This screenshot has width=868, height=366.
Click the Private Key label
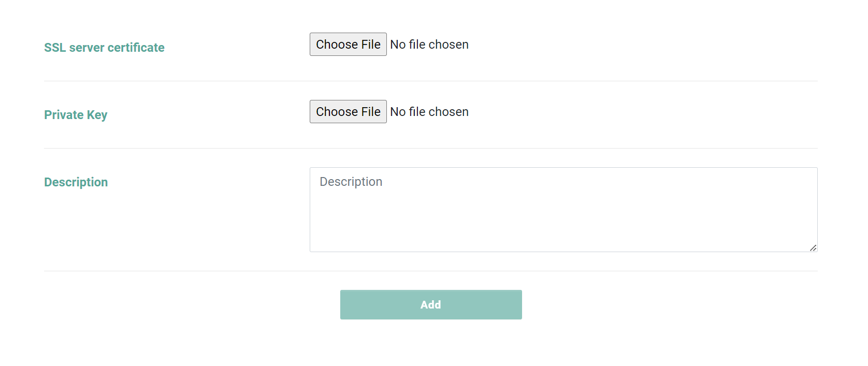coord(76,115)
